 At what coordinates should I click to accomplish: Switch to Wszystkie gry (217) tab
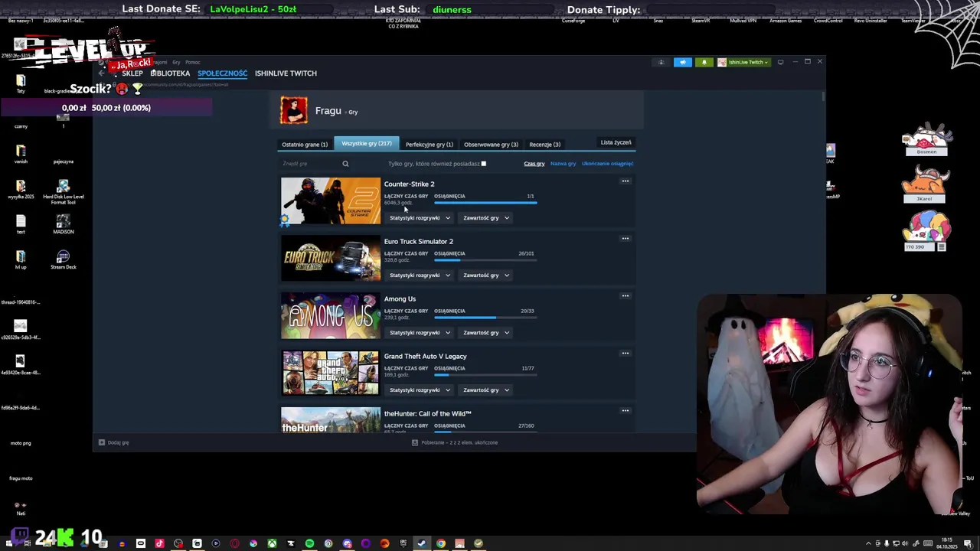(x=367, y=144)
